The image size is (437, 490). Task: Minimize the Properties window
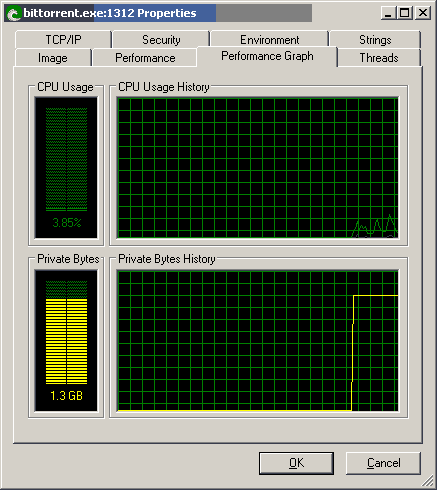(388, 13)
